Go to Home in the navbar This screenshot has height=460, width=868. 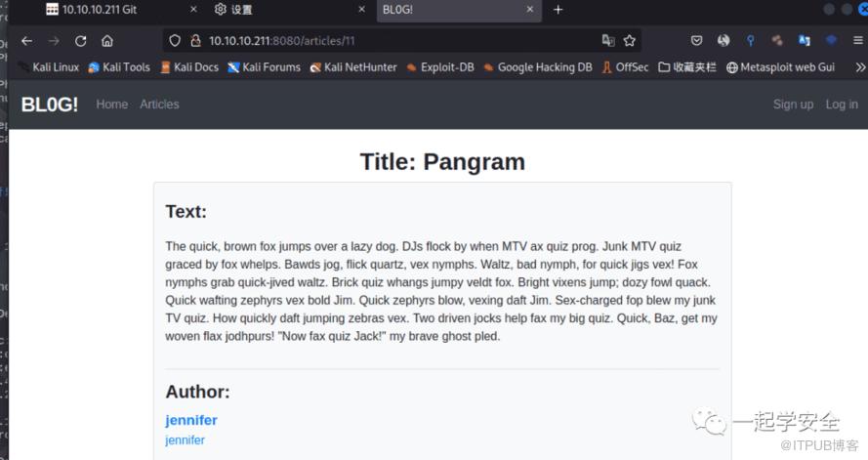tap(112, 105)
